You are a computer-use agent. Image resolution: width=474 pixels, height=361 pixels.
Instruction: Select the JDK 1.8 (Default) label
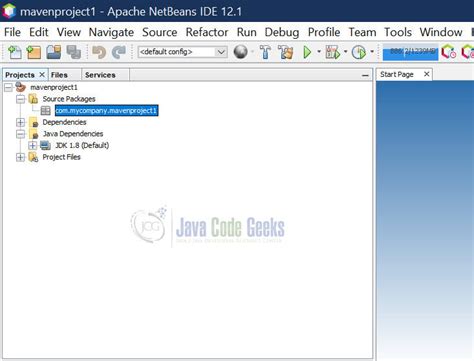[x=82, y=145]
